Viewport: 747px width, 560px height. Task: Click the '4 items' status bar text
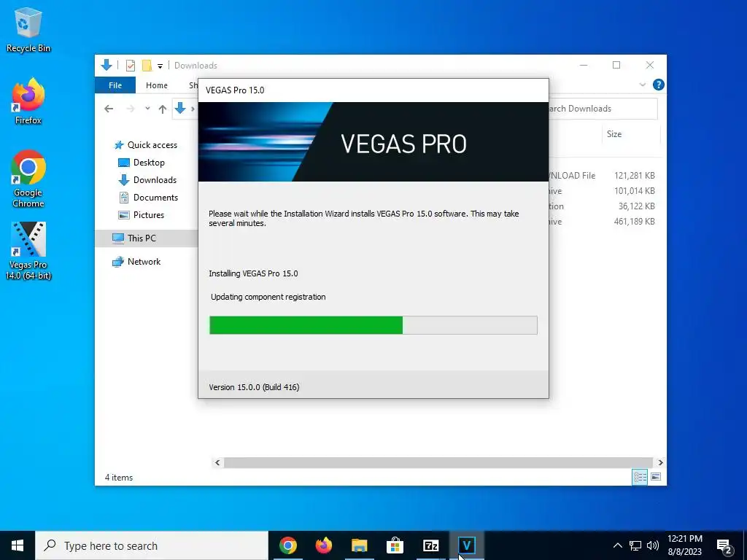point(119,478)
